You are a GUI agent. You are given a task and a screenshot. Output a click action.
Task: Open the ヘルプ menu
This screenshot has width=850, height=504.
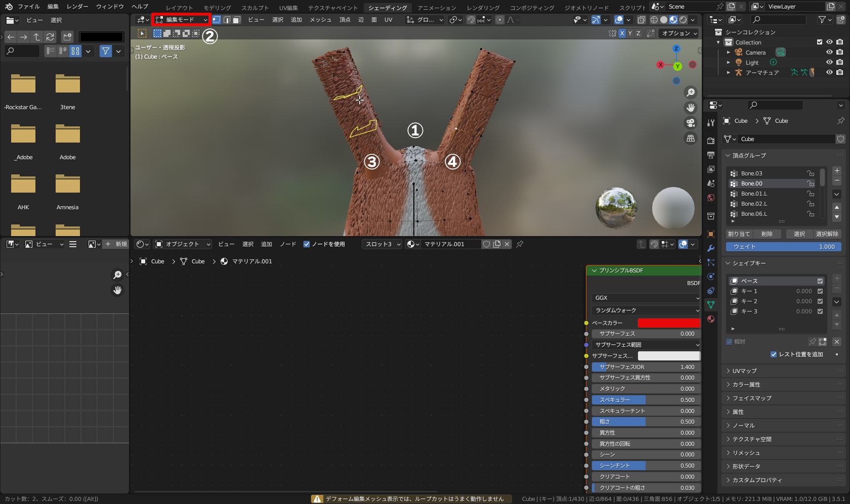click(x=140, y=7)
